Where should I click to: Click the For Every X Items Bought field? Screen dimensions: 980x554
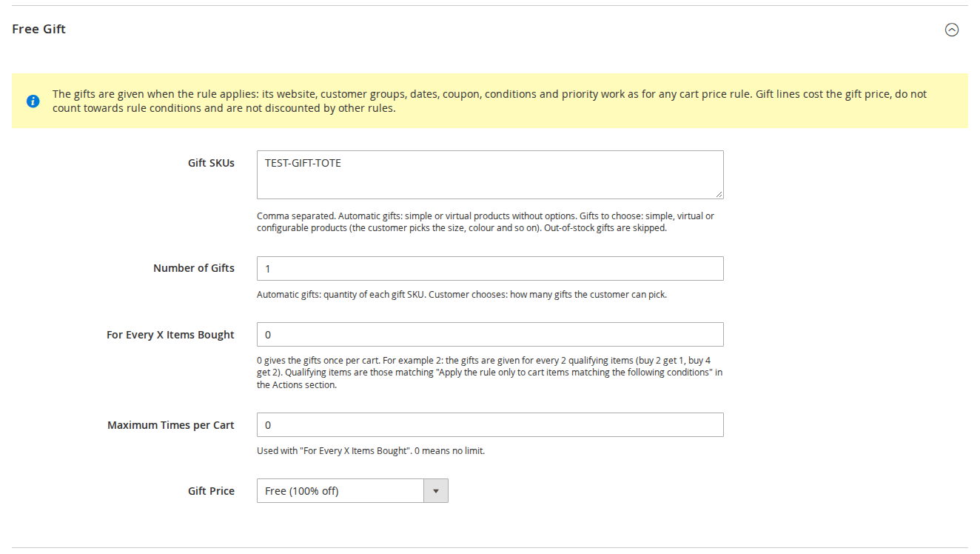[x=490, y=335]
